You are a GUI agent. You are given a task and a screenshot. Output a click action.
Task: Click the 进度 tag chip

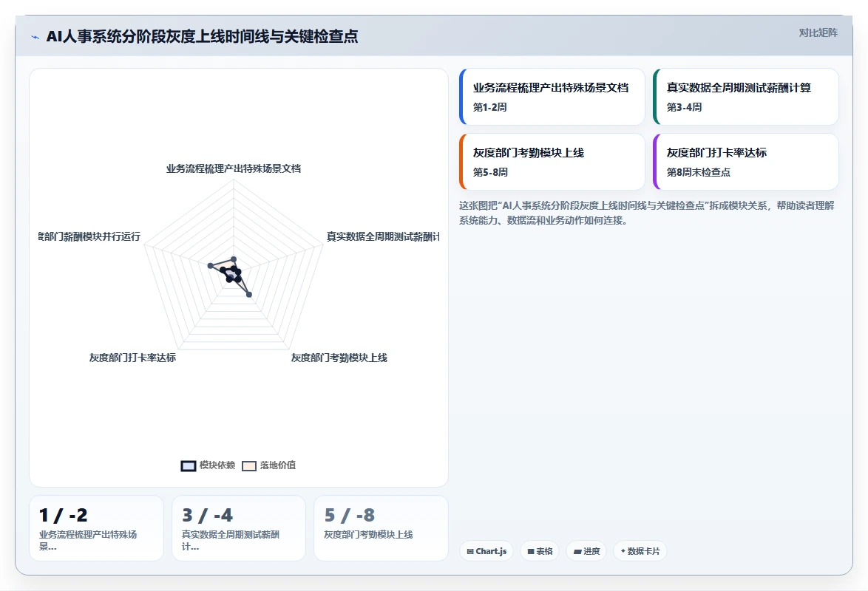point(586,551)
